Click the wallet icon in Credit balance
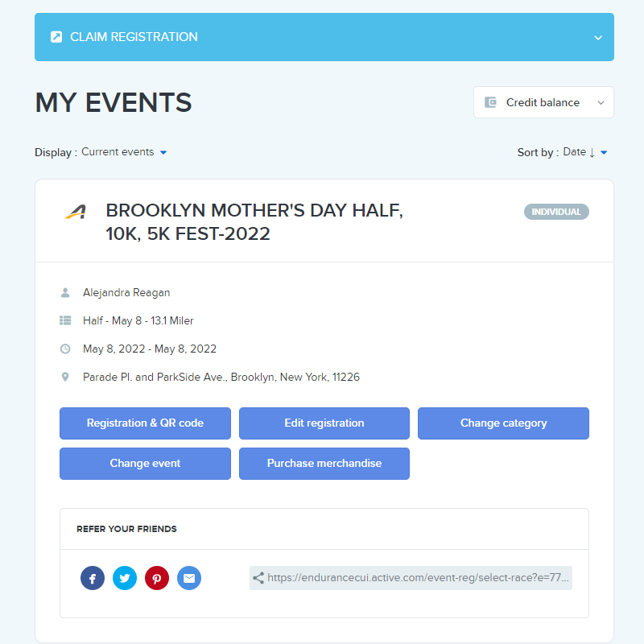 click(490, 102)
